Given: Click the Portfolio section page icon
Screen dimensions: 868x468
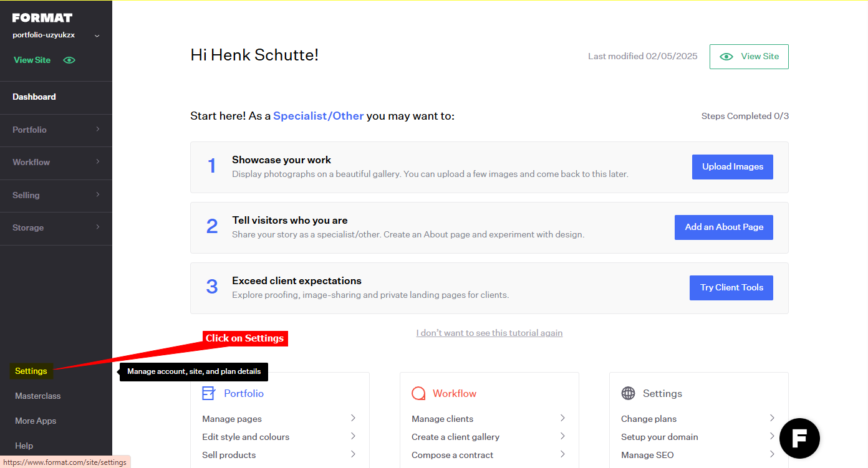Looking at the screenshot, I should (x=208, y=393).
